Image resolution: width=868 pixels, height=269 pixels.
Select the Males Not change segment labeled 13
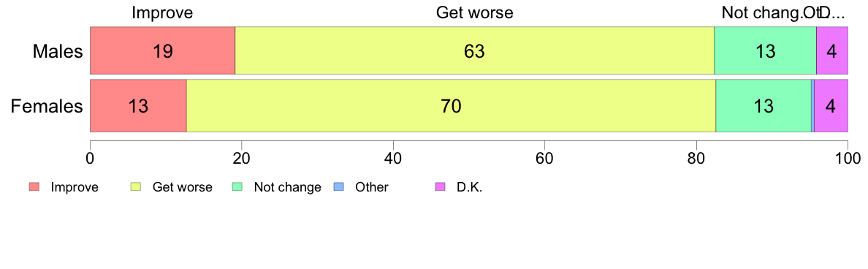(765, 50)
